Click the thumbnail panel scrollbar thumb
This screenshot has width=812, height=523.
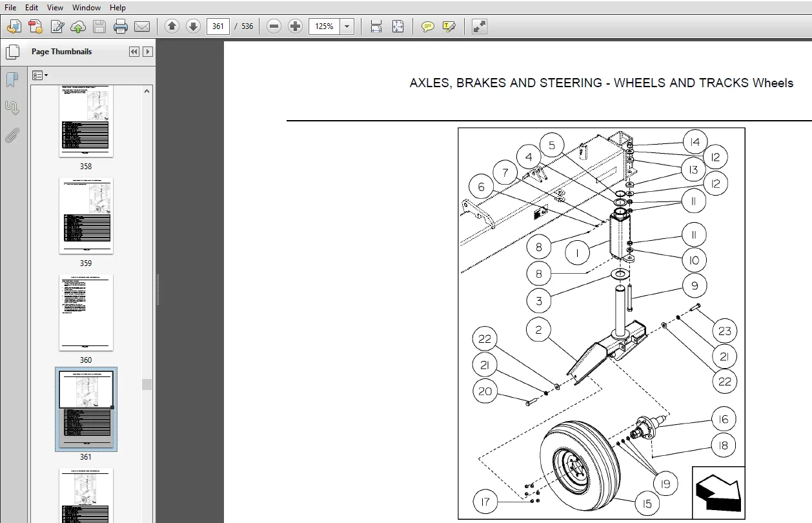click(147, 384)
